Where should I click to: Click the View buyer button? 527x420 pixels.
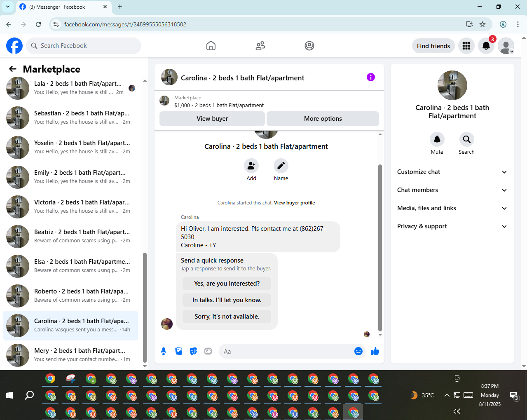212,119
